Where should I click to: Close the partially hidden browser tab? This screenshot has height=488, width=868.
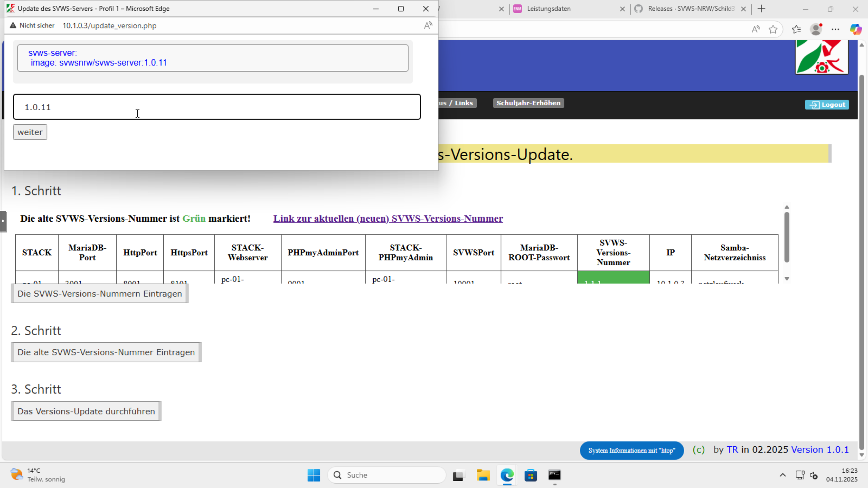pos(501,9)
